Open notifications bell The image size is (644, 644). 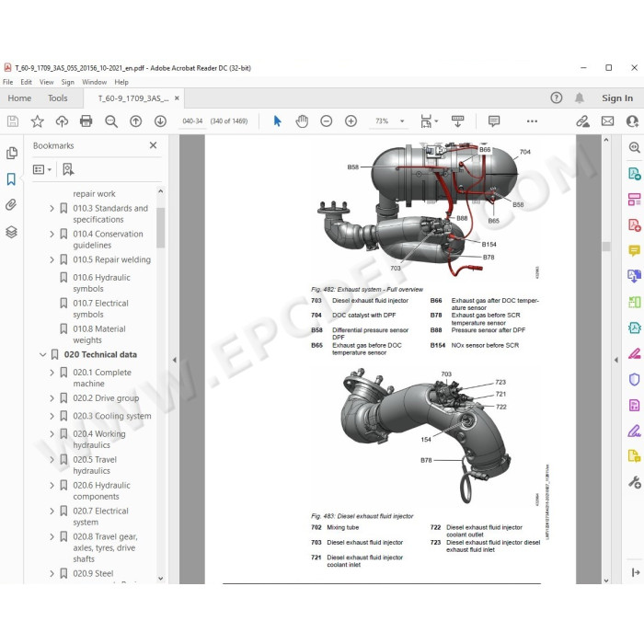(579, 98)
